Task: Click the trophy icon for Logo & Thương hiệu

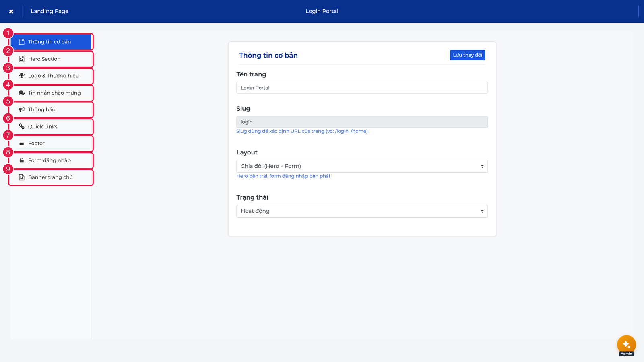Action: [22, 76]
